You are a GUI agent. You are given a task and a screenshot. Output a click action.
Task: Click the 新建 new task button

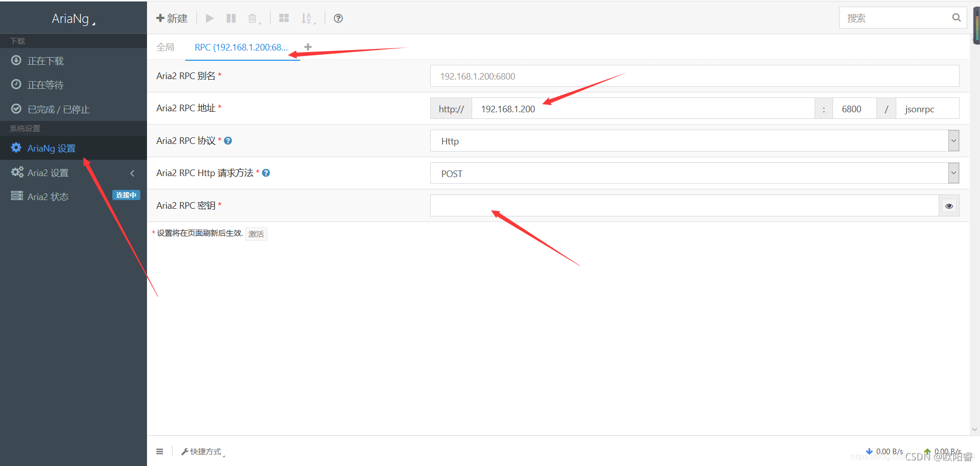(x=172, y=18)
